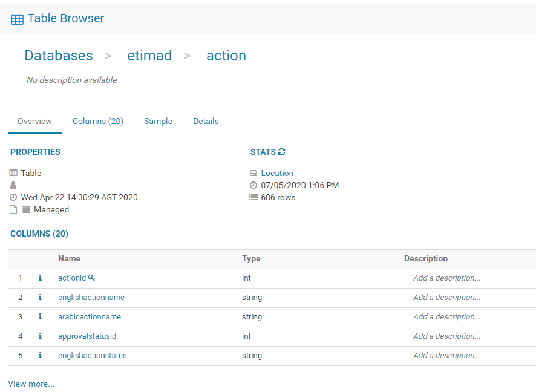The image size is (536, 392).
Task: Open info for actionid column
Action: (x=40, y=278)
